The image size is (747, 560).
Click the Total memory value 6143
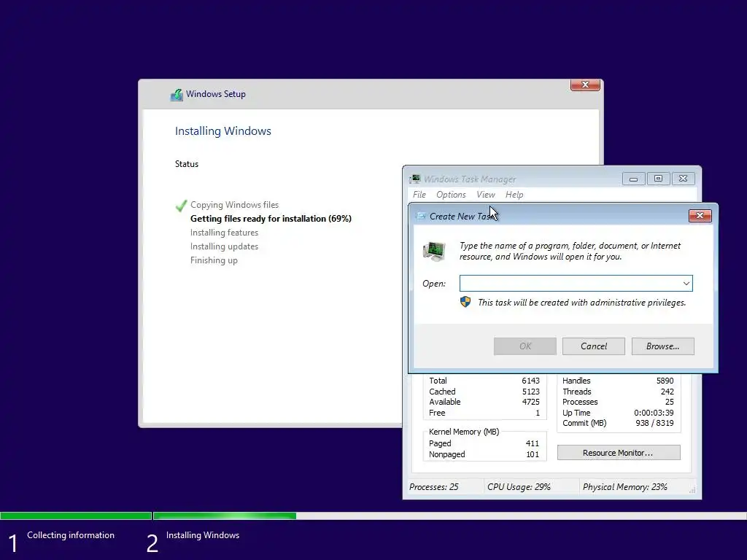530,381
